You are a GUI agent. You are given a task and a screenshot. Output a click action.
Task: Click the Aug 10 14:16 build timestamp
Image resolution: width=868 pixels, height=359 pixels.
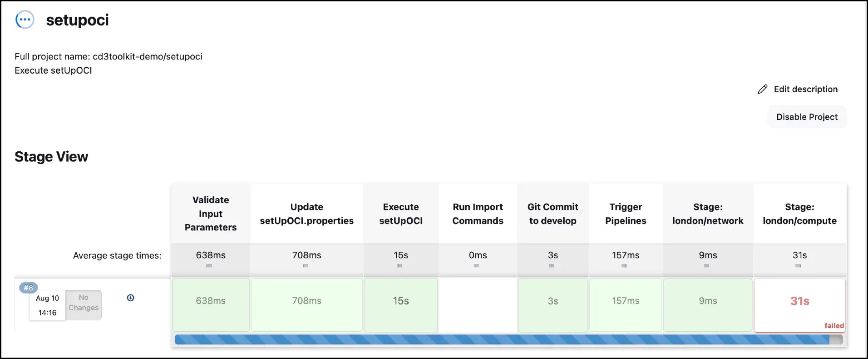pos(47,305)
